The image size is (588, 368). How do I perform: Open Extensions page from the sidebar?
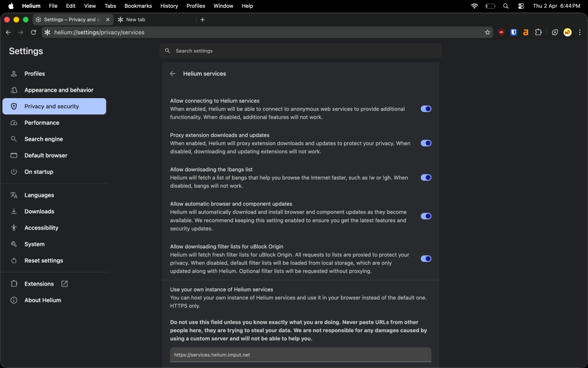[39, 284]
